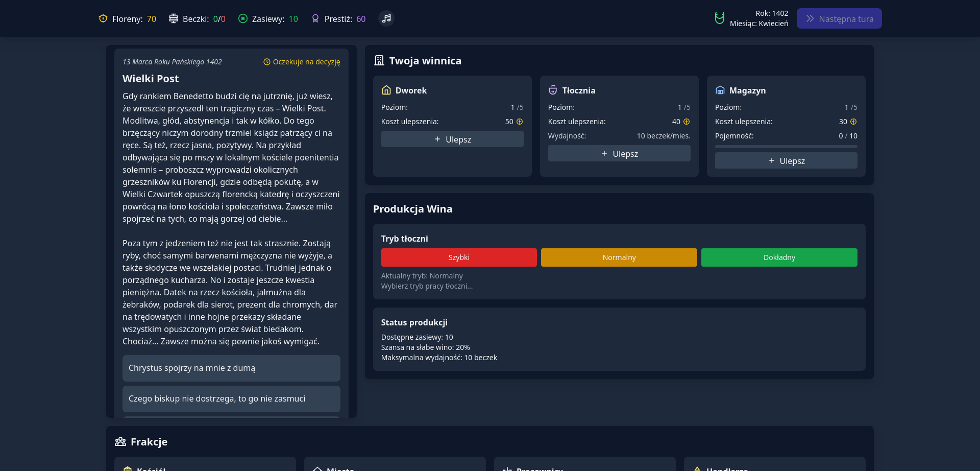Click the Frakcje people icon

[x=120, y=441]
